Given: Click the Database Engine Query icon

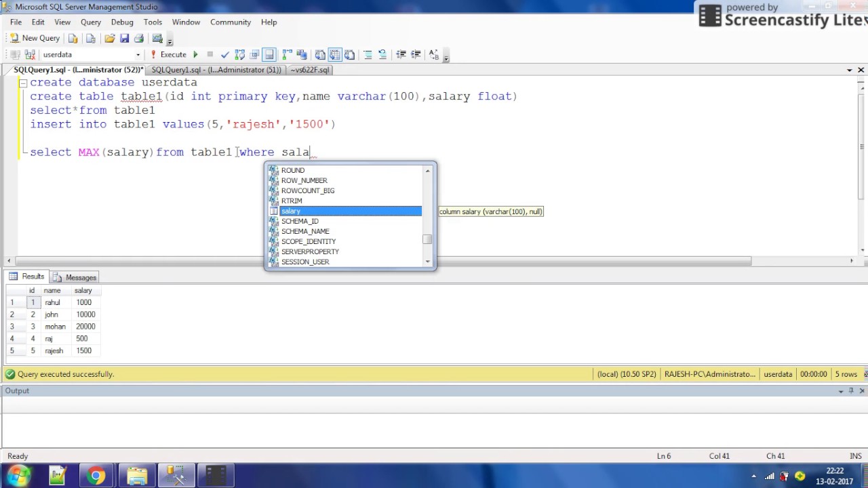Looking at the screenshot, I should 73,39.
